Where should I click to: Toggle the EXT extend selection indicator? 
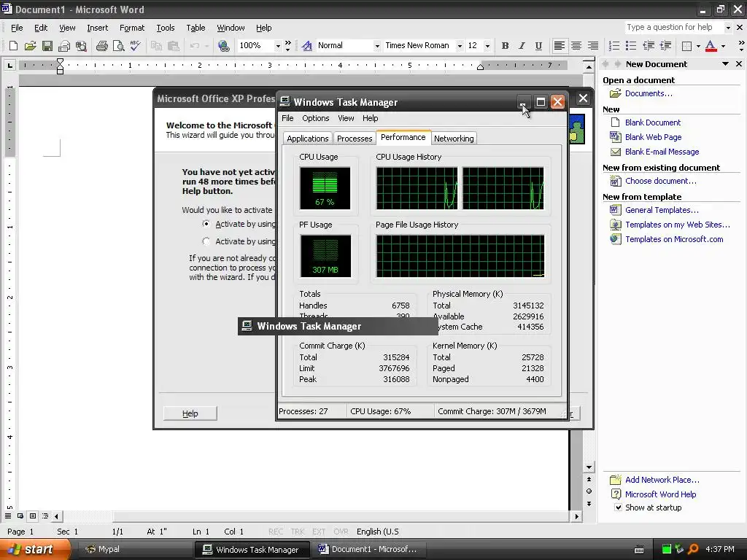coord(319,532)
